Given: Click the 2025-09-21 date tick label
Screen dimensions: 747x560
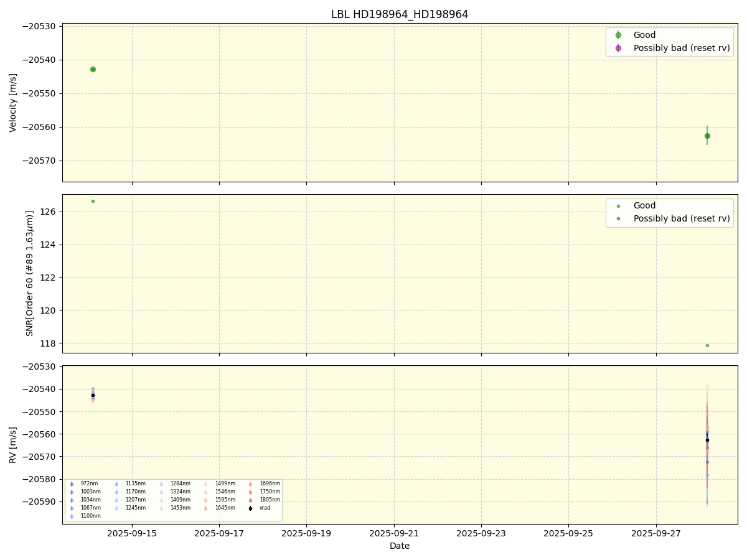Looking at the screenshot, I should [393, 533].
